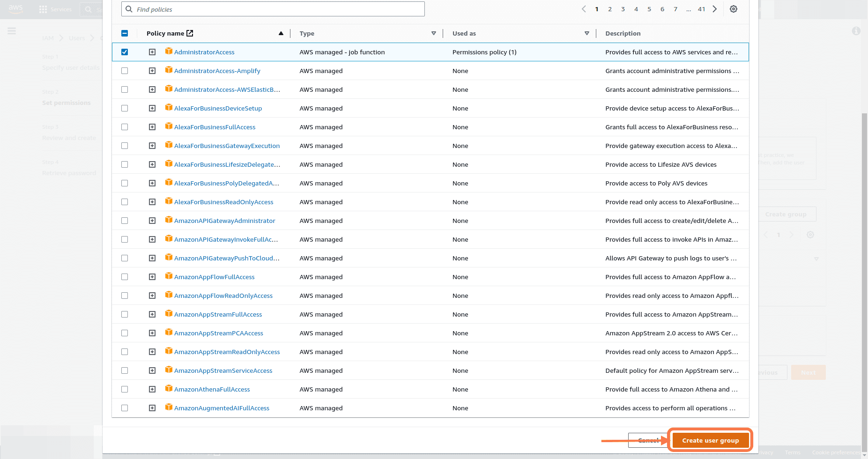Screen dimensions: 868x459
Task: Expand the AdministratorAccess-AWSElasticB… policy row
Action: click(x=152, y=89)
